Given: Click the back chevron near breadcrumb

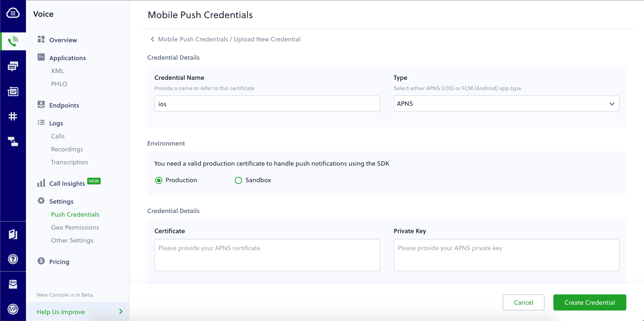Looking at the screenshot, I should [x=152, y=39].
